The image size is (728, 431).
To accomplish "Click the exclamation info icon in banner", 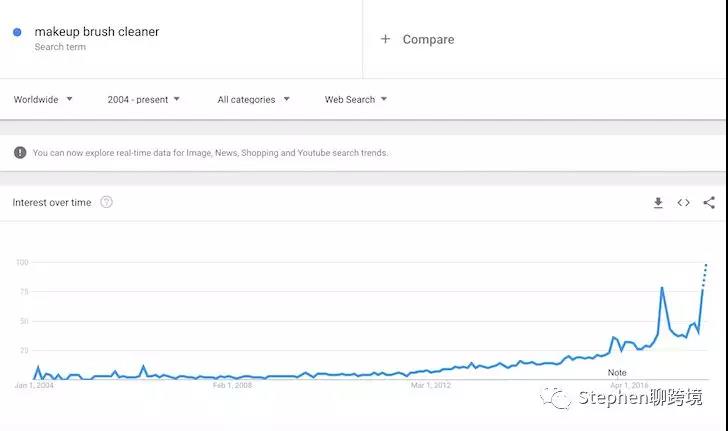I will (x=20, y=153).
